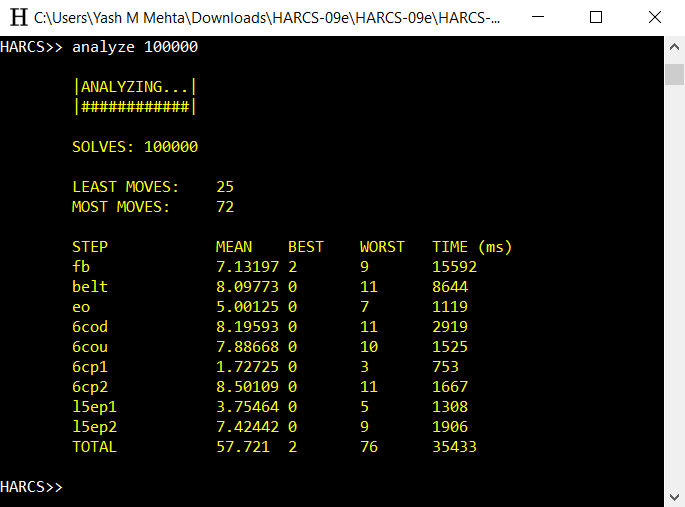
Task: Click the empty scrollbar track below thumb
Action: coord(675,284)
